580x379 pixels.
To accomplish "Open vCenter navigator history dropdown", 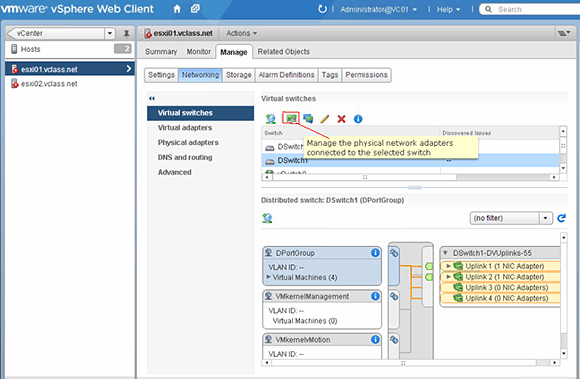I will pos(109,33).
